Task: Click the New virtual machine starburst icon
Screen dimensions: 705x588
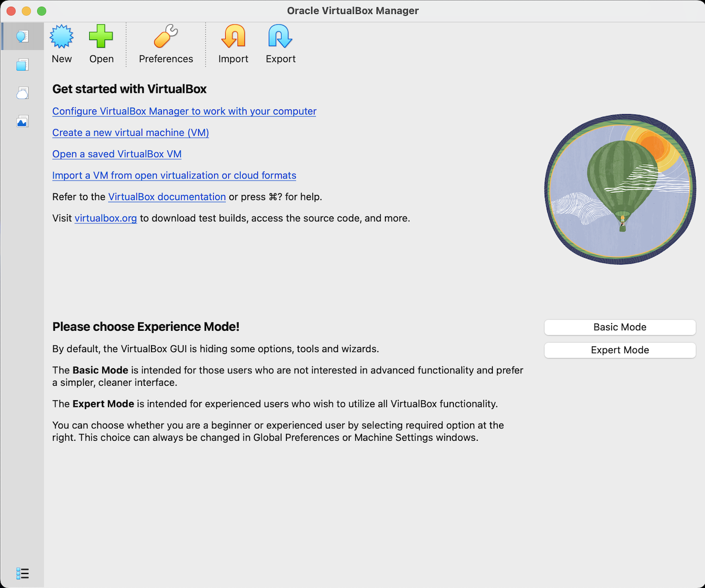Action: coord(62,37)
